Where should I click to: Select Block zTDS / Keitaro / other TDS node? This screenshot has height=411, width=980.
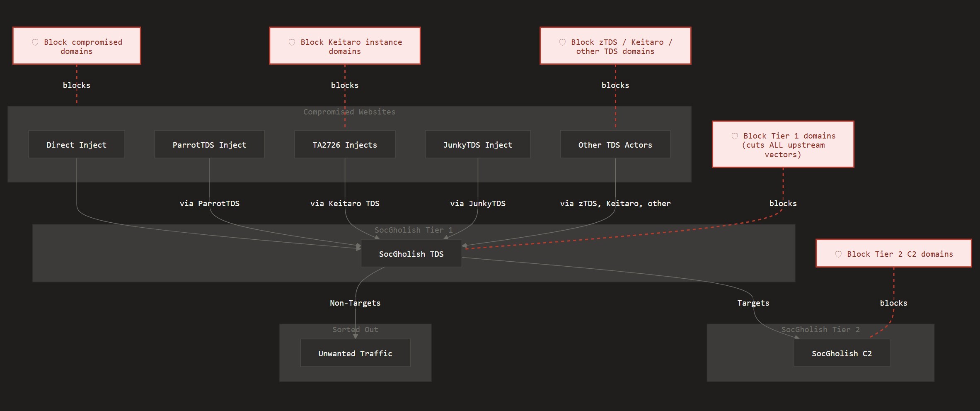click(615, 46)
